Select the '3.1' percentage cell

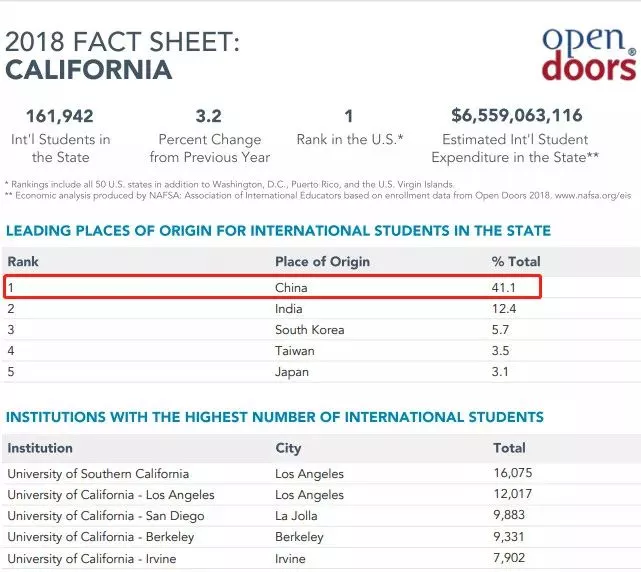pyautogui.click(x=500, y=372)
